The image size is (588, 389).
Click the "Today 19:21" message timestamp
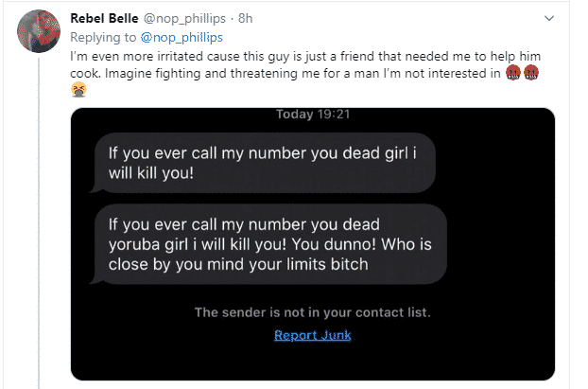312,115
